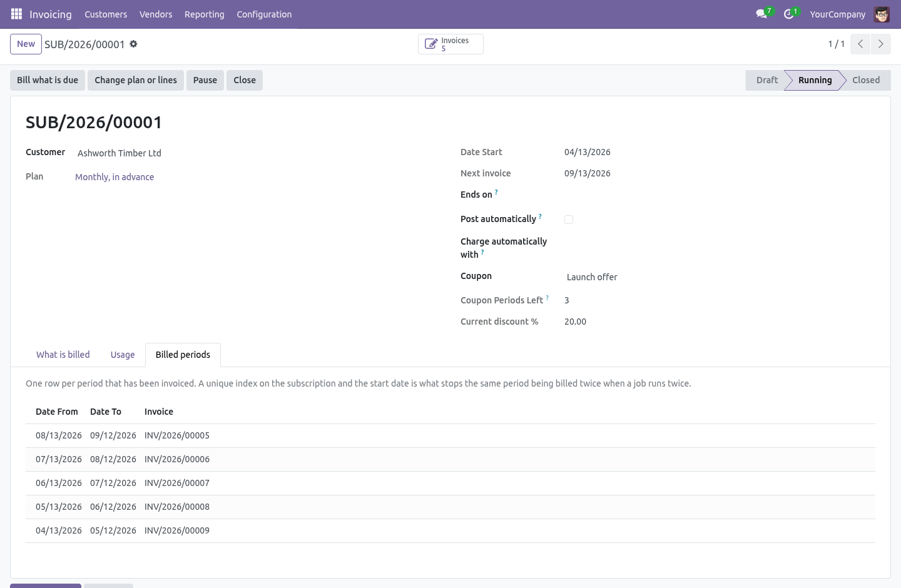Click Change plan or lines button
This screenshot has width=901, height=588.
[136, 80]
